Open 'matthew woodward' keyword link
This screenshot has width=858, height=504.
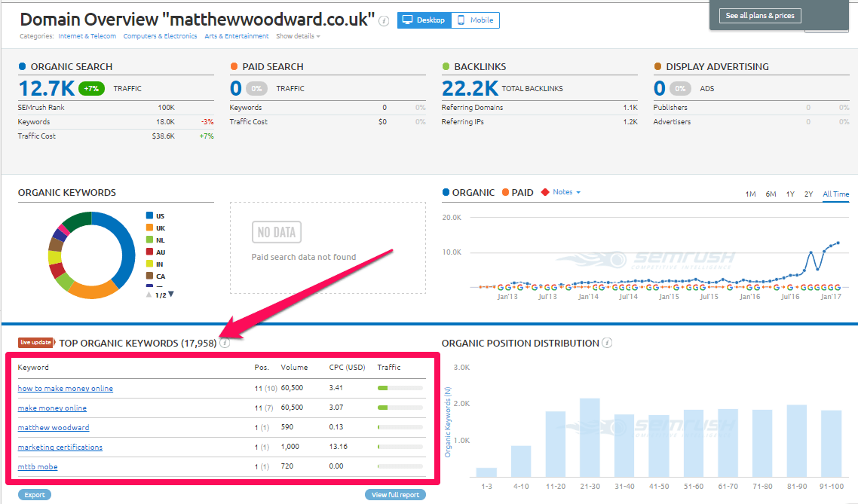pyautogui.click(x=53, y=427)
